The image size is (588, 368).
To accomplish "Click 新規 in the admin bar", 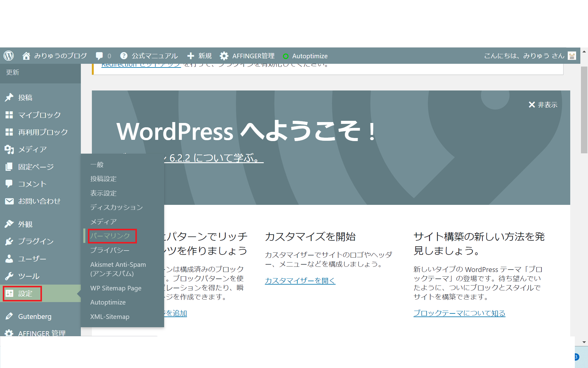I will pyautogui.click(x=205, y=56).
